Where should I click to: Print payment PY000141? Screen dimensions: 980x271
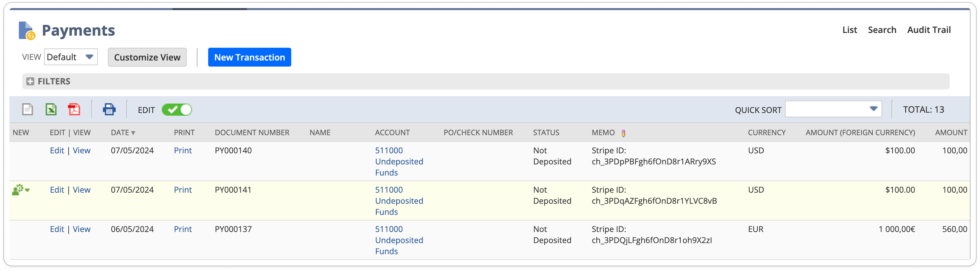coord(183,190)
